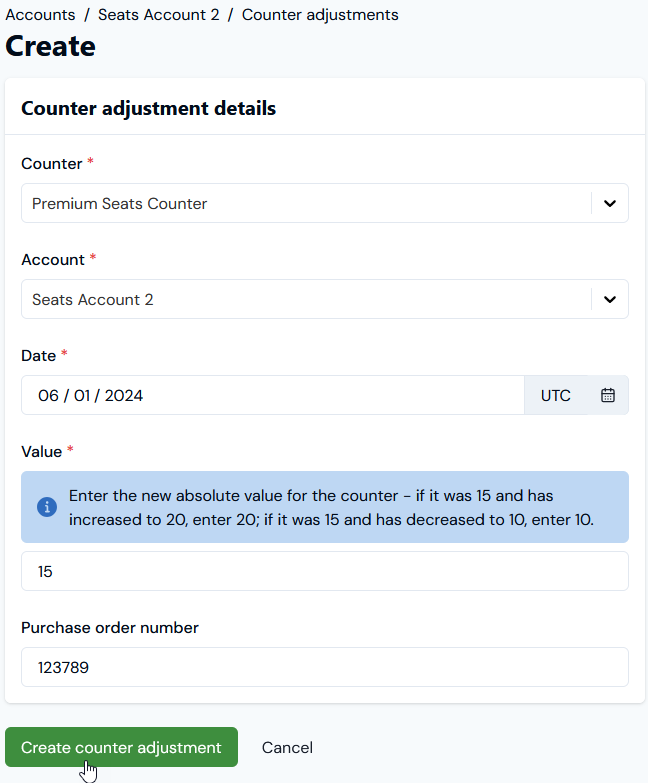The width and height of the screenshot is (648, 783).
Task: Select the year segment 2024 in Date
Action: tap(124, 395)
